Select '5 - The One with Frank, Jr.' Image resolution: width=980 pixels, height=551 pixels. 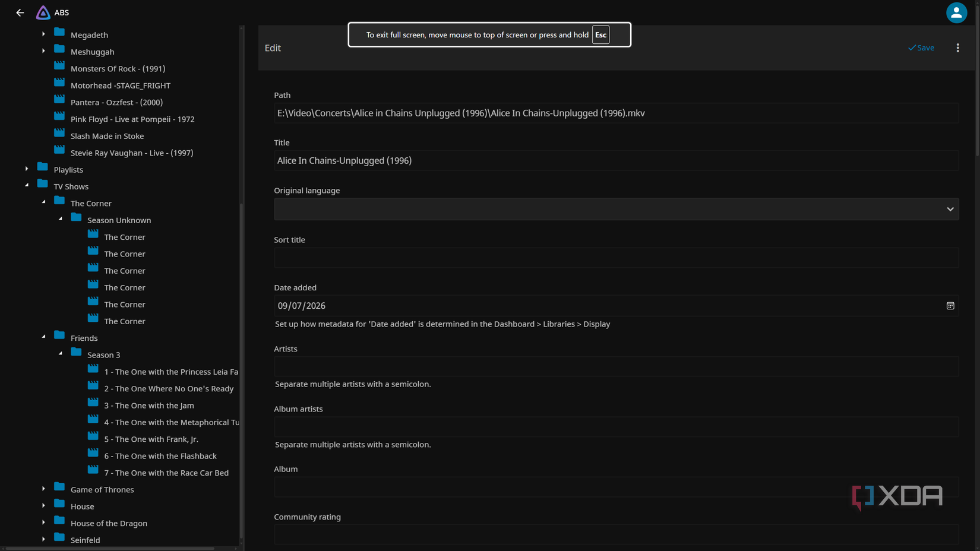click(151, 439)
